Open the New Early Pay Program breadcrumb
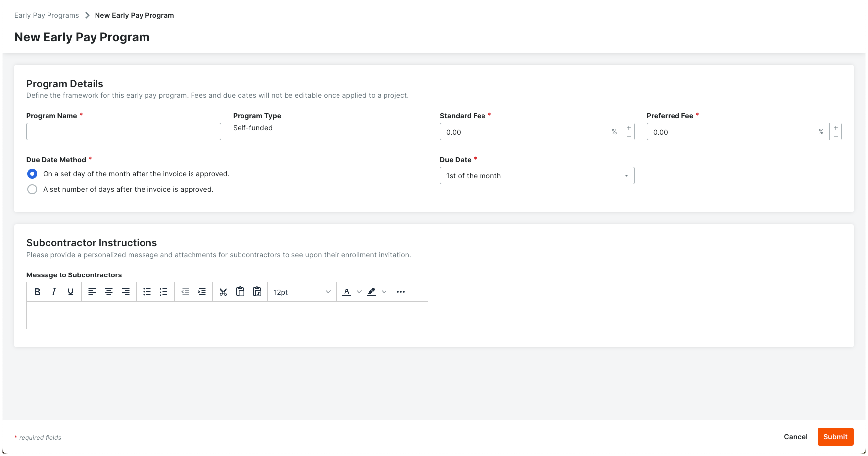This screenshot has width=868, height=456. 134,15
